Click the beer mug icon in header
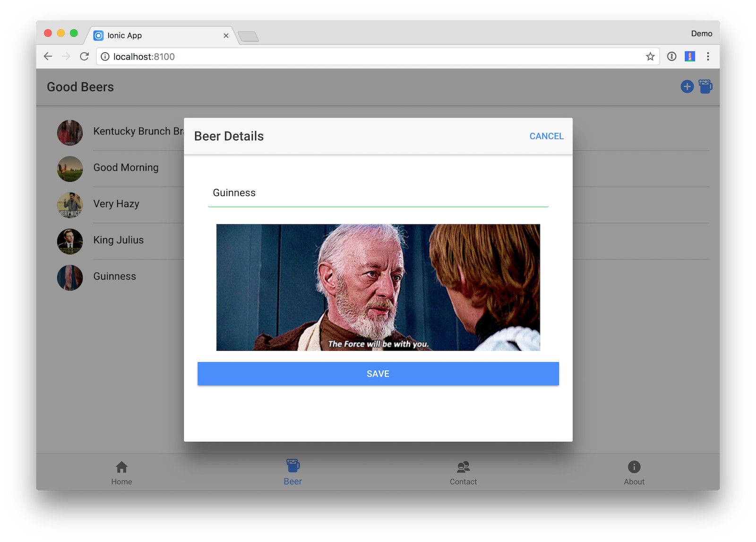The height and width of the screenshot is (542, 756). 705,87
